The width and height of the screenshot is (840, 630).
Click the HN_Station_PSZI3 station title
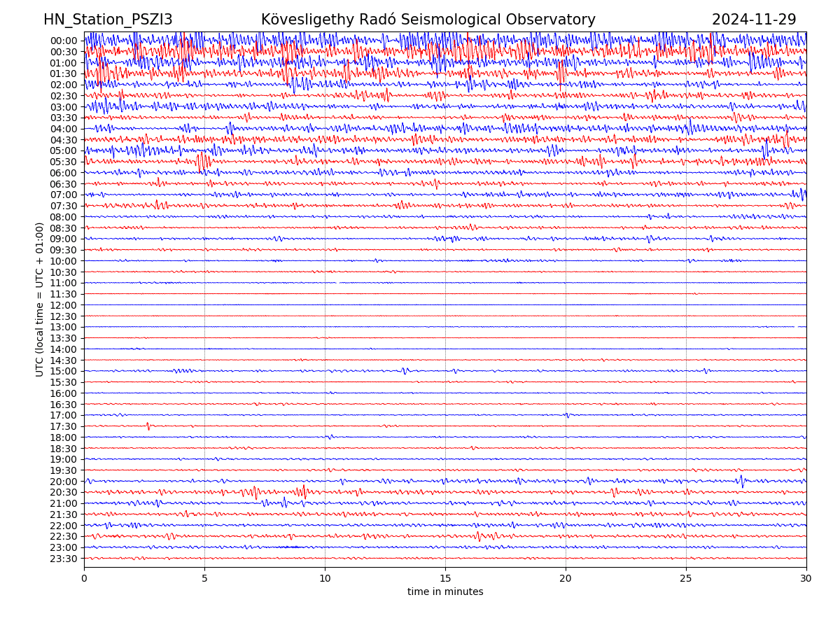click(108, 20)
